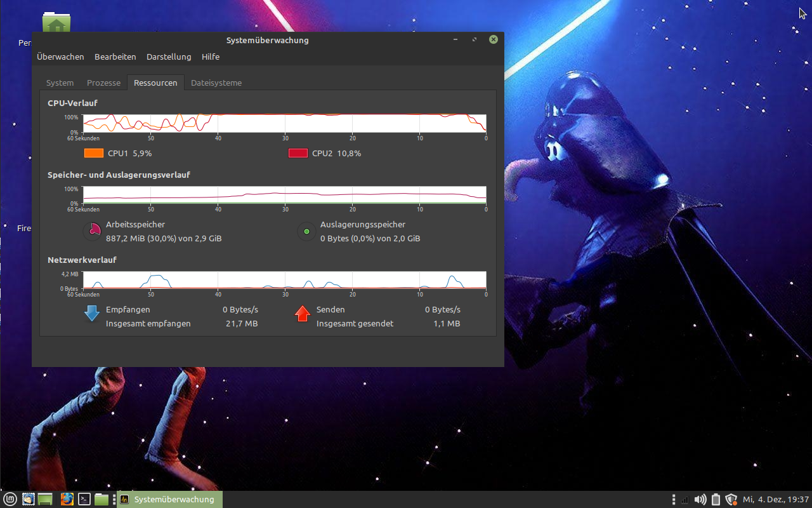
Task: Open the network signal tray icon
Action: tap(684, 500)
